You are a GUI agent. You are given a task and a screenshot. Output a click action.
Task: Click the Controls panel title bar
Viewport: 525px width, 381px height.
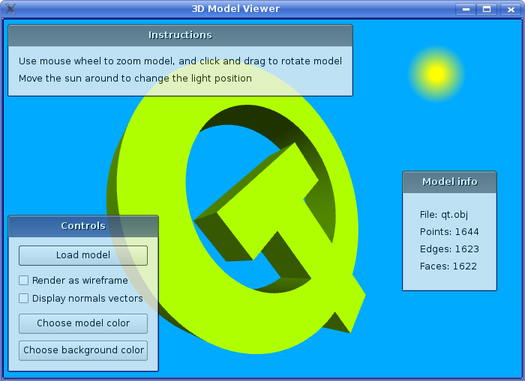pos(83,226)
